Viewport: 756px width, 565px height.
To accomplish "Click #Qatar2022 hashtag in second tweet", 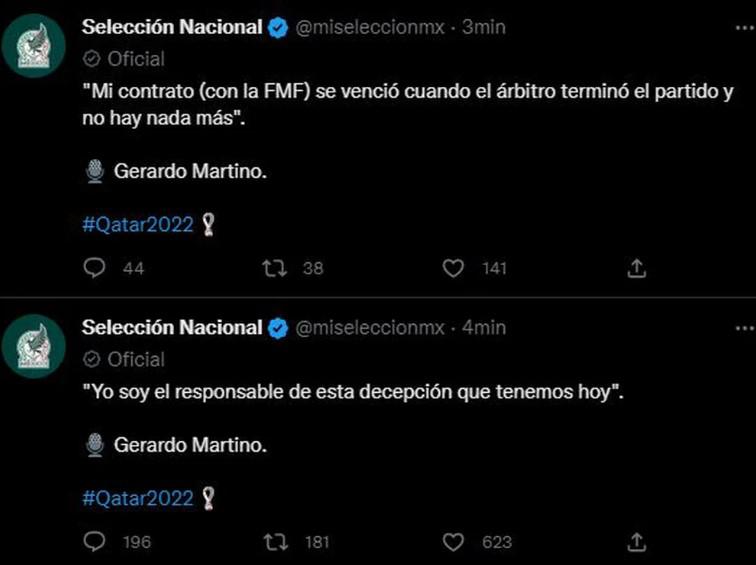I will pyautogui.click(x=137, y=498).
